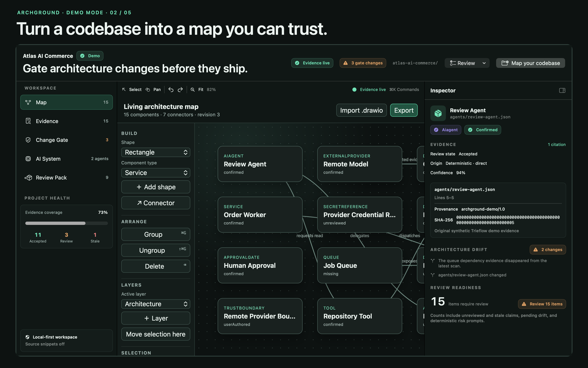Open the Shape dropdown showing Rectangle
The height and width of the screenshot is (368, 588).
tap(156, 152)
